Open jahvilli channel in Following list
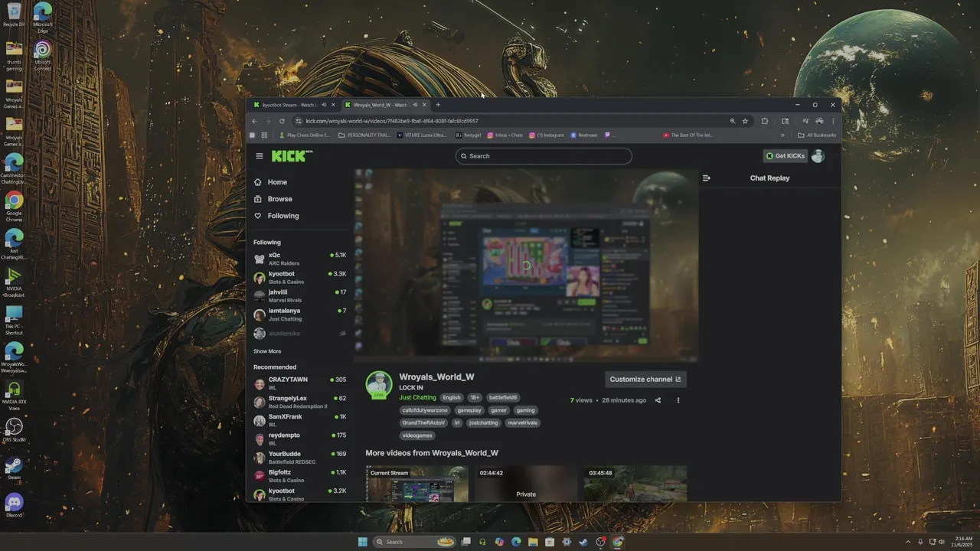Screen dimensions: 980x551 300,296
